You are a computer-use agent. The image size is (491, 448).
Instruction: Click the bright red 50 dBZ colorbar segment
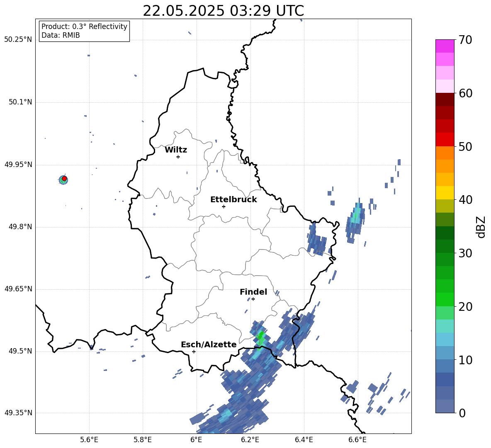(x=445, y=140)
